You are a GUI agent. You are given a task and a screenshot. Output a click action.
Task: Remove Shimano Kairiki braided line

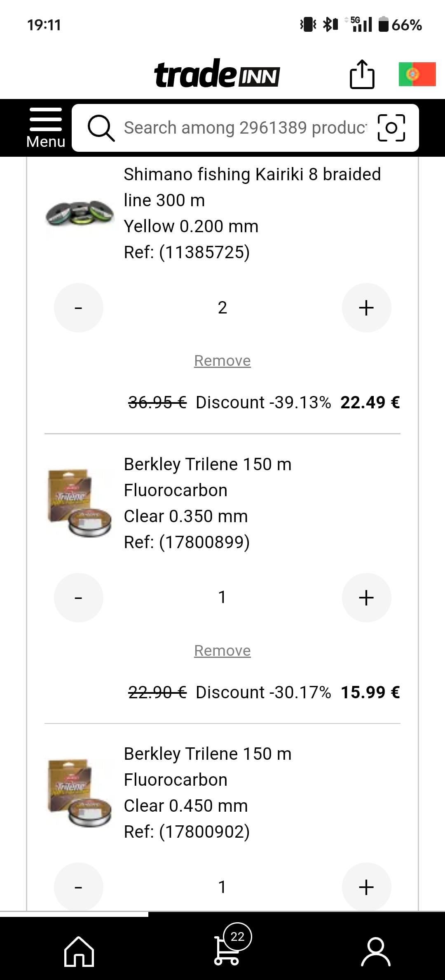pos(222,361)
